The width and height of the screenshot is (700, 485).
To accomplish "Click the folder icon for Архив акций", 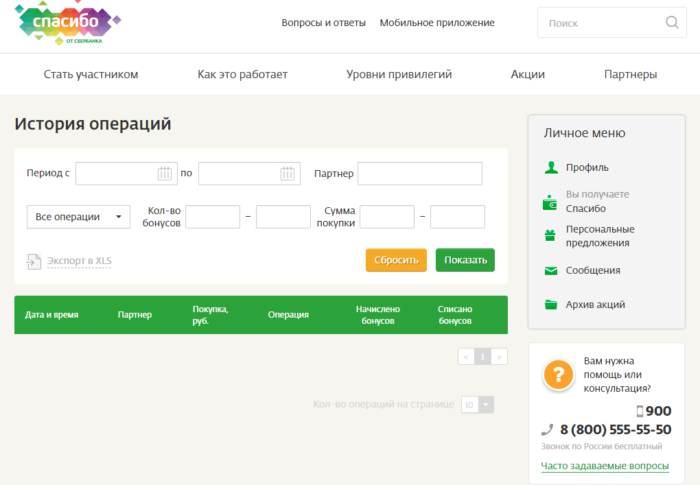I will 550,305.
